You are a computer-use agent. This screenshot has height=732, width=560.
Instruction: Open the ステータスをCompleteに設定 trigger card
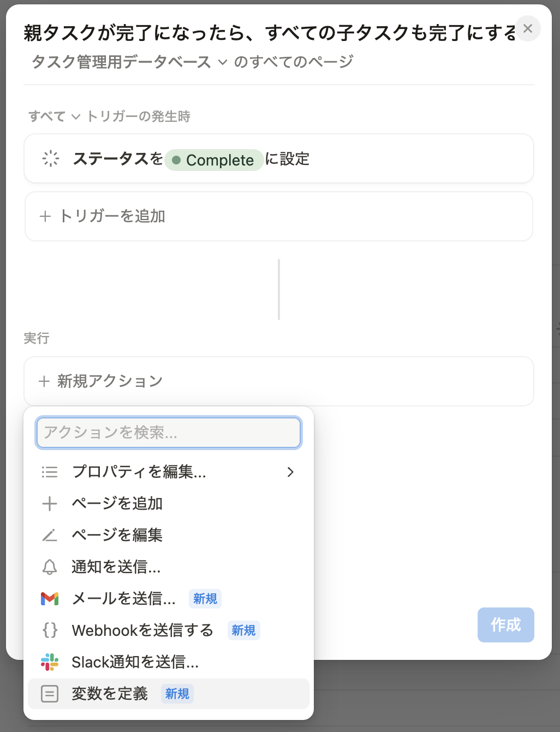279,158
